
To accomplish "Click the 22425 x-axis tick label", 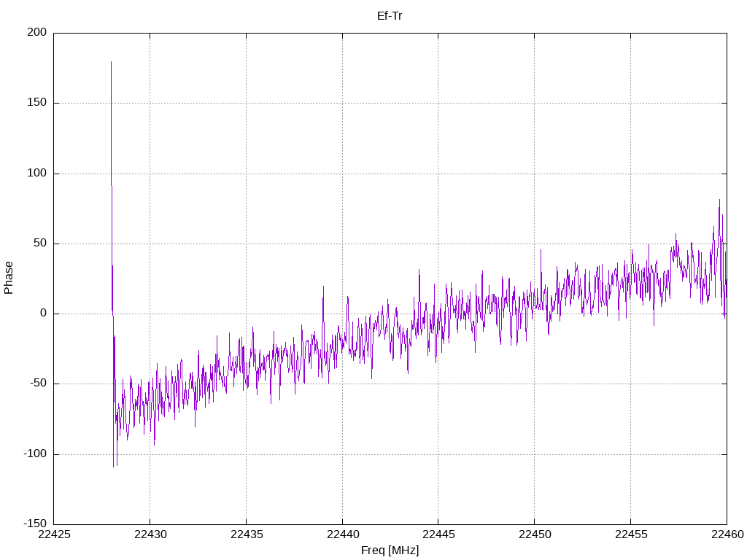I will point(54,534).
